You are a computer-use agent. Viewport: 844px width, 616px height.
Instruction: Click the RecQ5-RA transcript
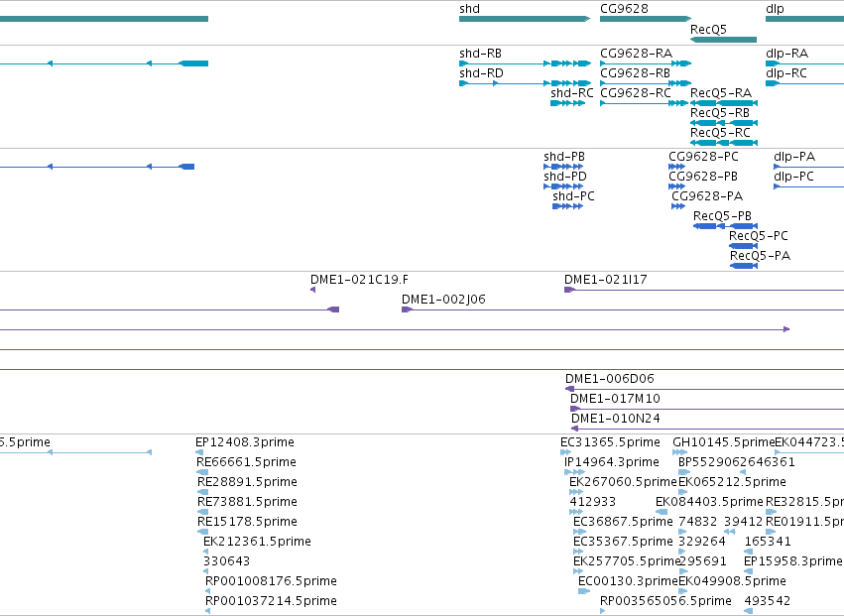point(721,93)
